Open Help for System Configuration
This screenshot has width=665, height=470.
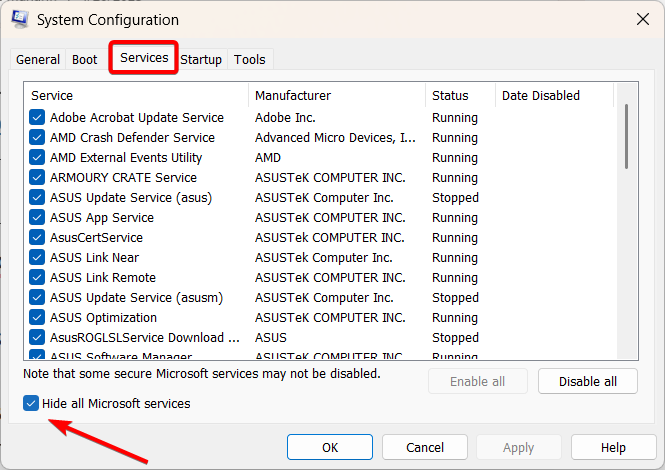tap(613, 447)
